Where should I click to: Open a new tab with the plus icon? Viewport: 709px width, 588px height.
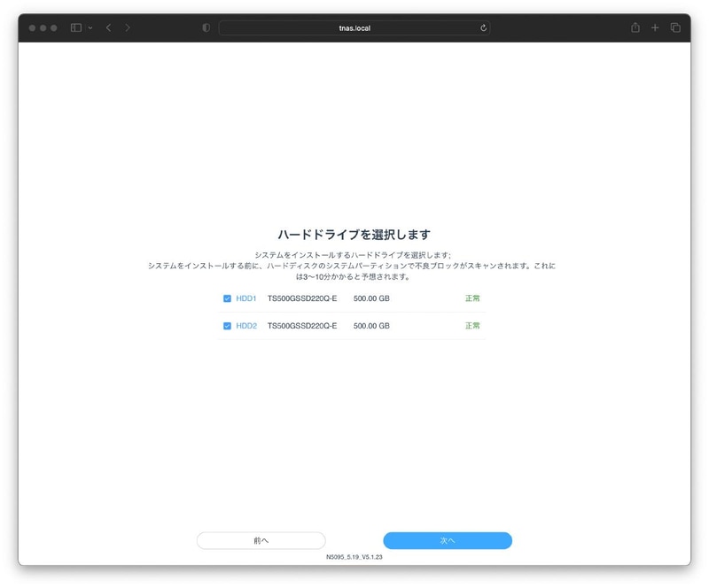(x=655, y=27)
